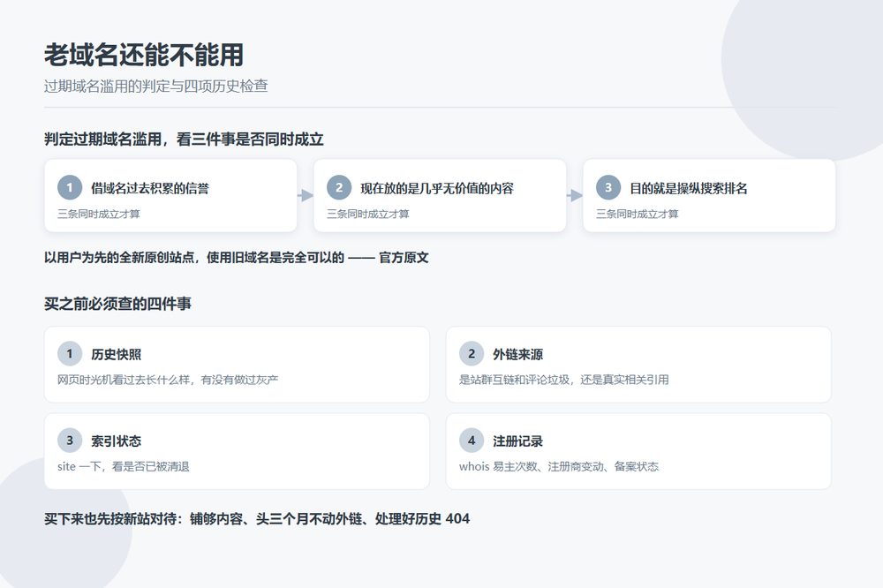
Task: Click number 2 badge beside 现在放的是几乎无价值的内容
Action: coord(339,187)
